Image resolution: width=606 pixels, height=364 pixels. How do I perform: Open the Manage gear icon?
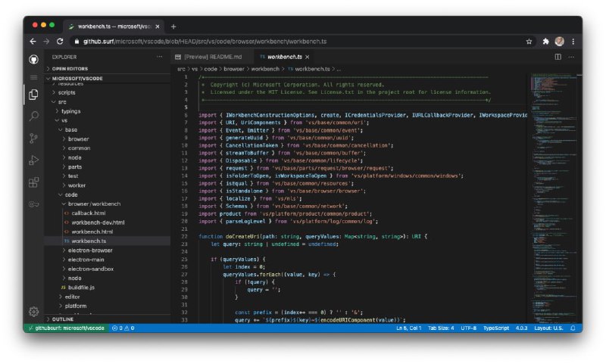[33, 311]
